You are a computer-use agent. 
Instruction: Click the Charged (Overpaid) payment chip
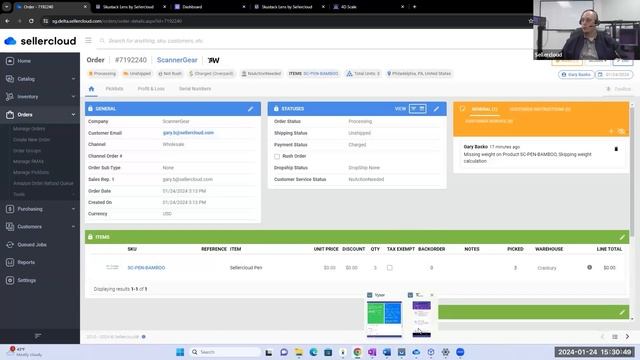pyautogui.click(x=211, y=73)
